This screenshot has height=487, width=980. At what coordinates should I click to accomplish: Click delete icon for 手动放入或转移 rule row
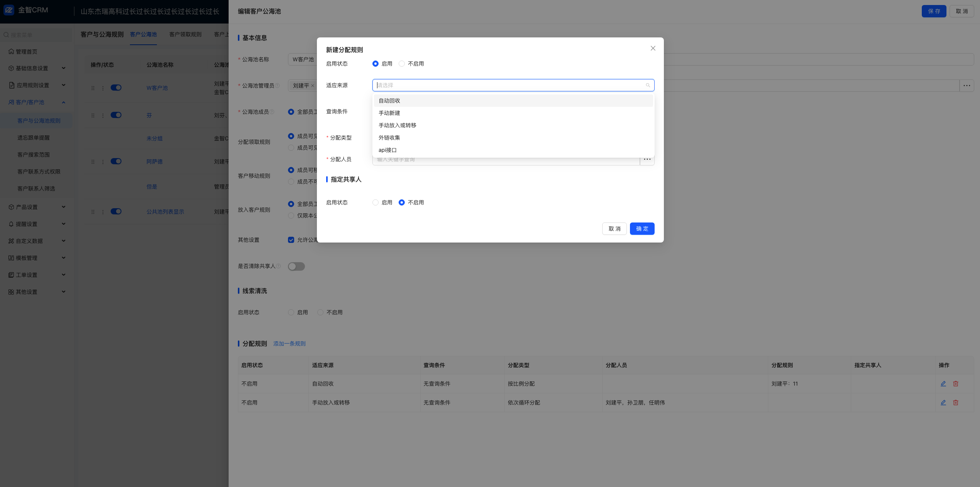coord(955,403)
